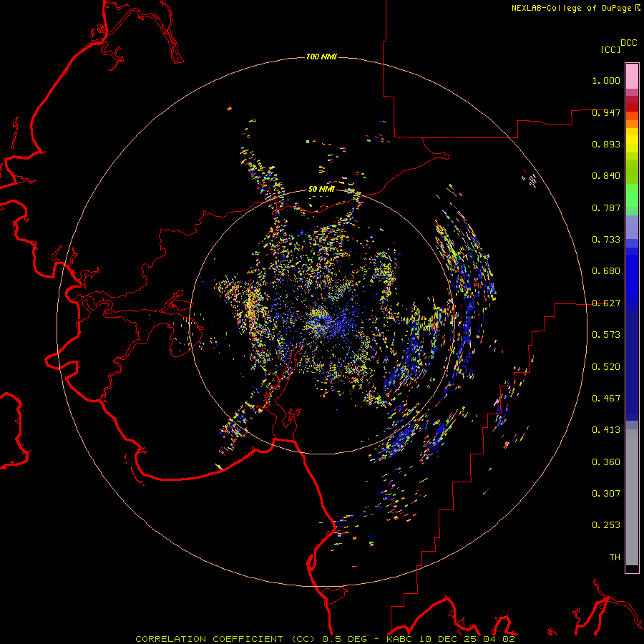Click the DCC legend title

[629, 43]
